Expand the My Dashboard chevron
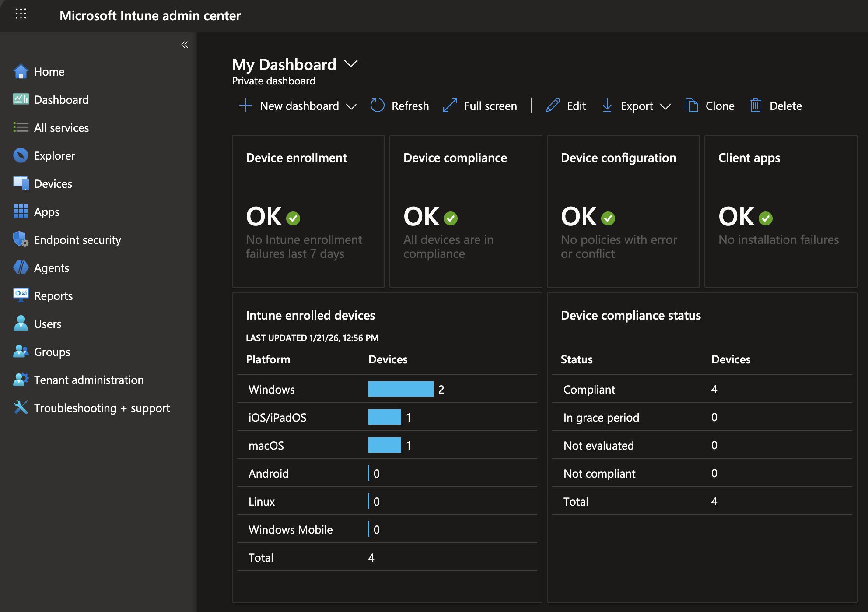 (x=351, y=64)
